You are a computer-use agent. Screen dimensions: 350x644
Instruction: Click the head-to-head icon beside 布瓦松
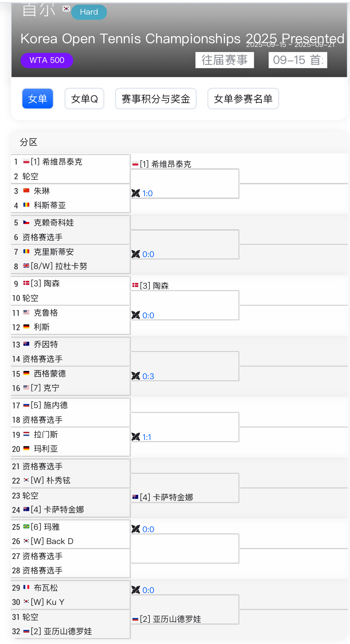pos(136,590)
